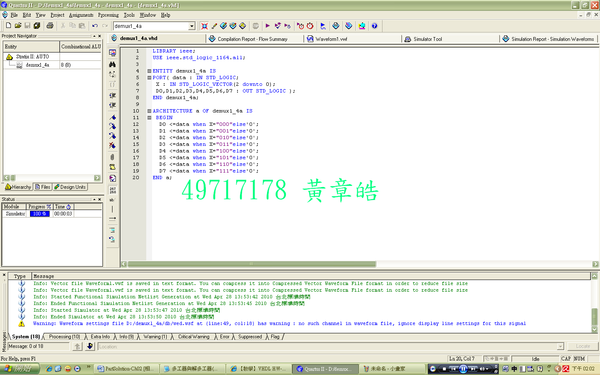Viewport: 600px width, 375px height.
Task: Collapse the PORT block on line 5
Action: tap(149, 78)
